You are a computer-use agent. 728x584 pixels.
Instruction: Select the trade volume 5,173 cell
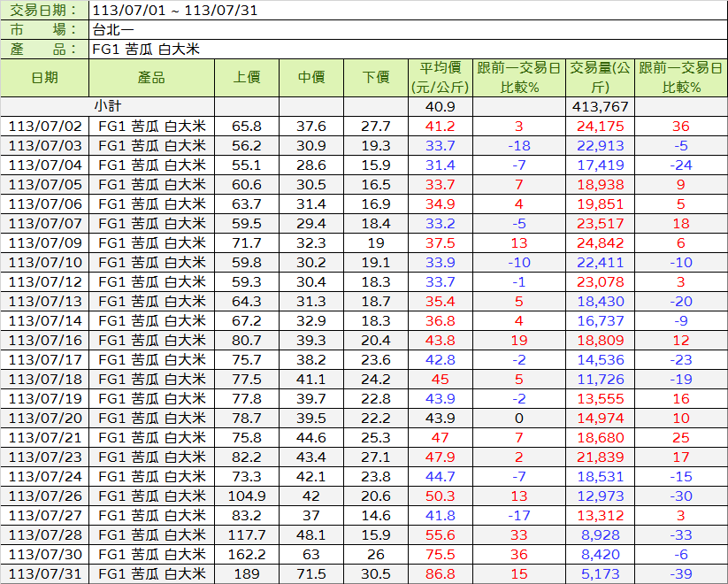[601, 574]
